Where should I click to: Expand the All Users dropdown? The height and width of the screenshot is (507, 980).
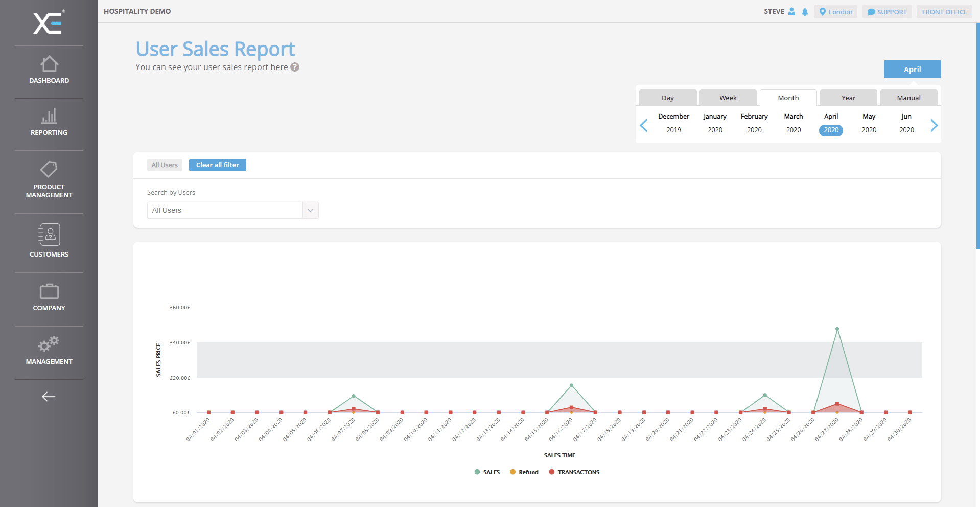point(310,211)
